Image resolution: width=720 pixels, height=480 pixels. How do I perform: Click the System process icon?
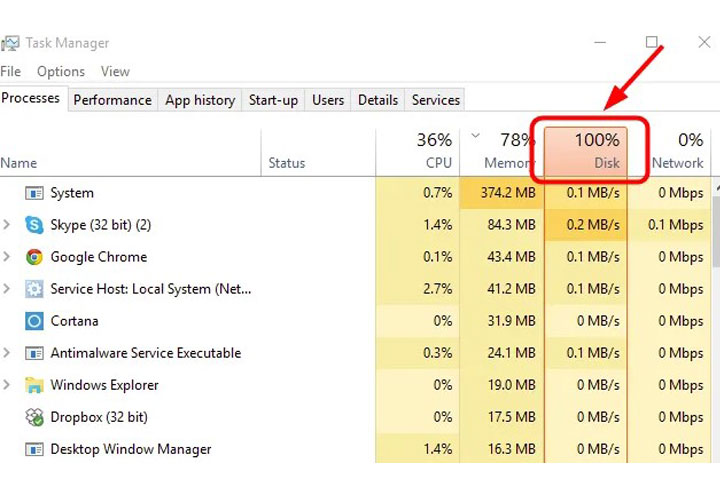(x=34, y=193)
